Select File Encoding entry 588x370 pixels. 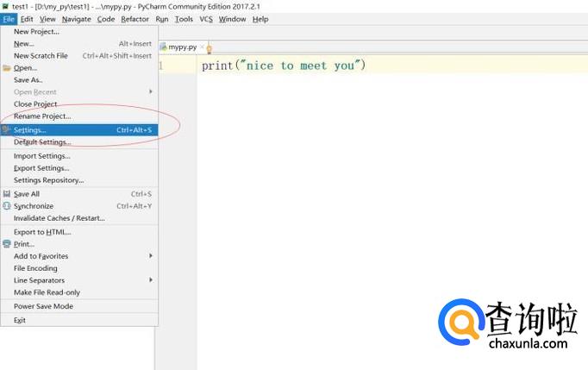point(79,268)
